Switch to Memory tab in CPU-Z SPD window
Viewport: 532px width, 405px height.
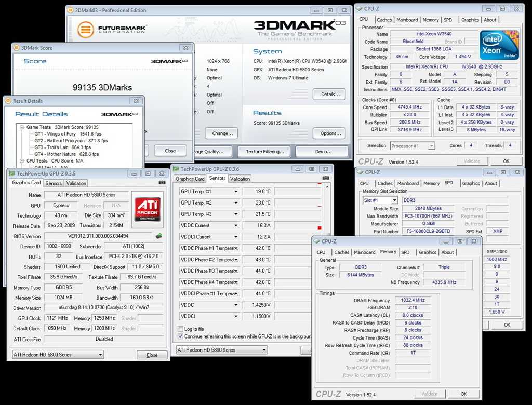point(432,183)
